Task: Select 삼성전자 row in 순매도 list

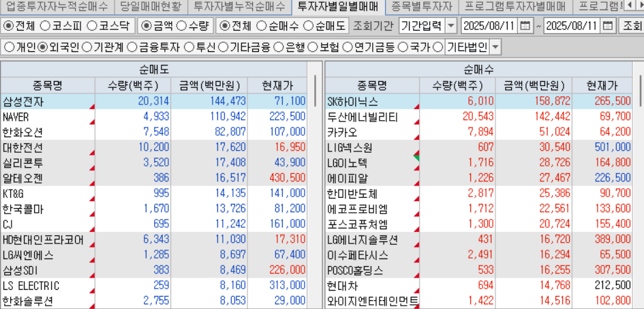Action: [x=153, y=101]
